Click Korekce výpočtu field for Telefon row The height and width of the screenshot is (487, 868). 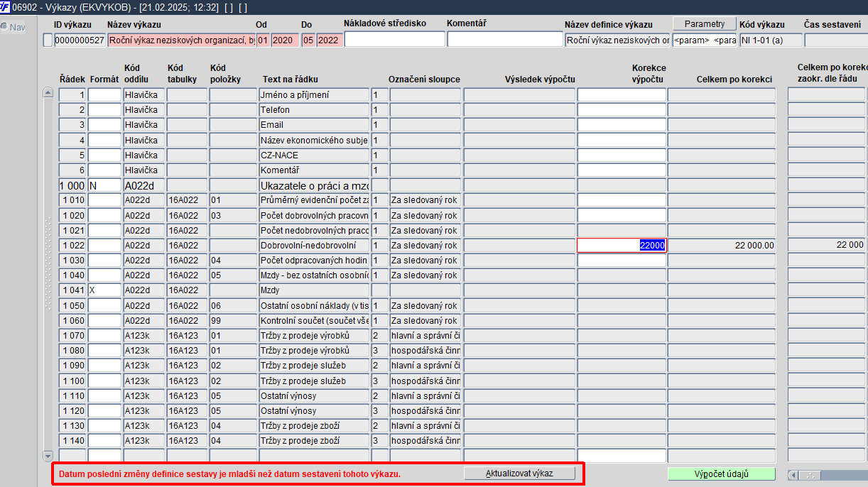pos(622,110)
